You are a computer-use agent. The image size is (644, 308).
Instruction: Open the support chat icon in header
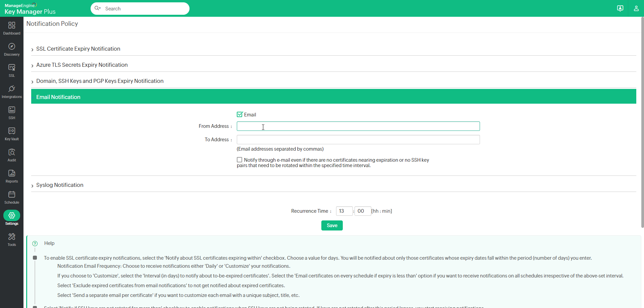point(620,8)
